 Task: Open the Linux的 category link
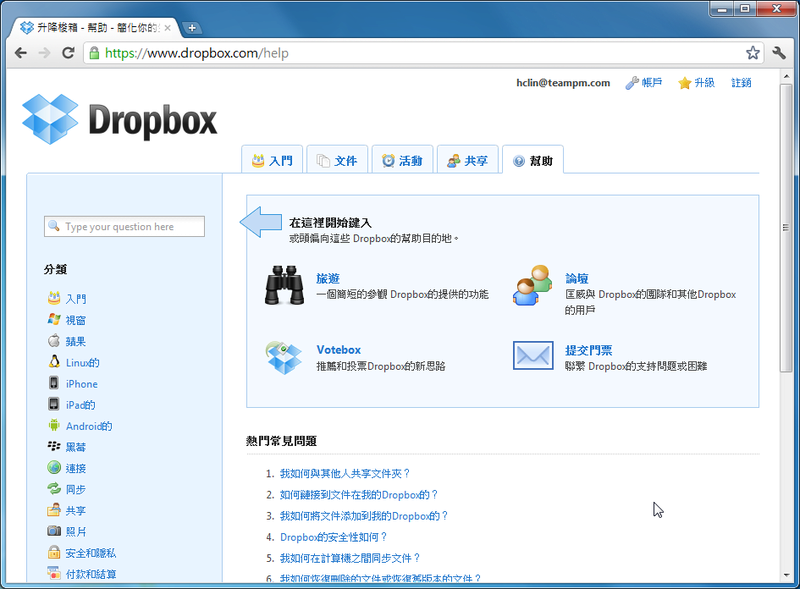click(x=83, y=362)
